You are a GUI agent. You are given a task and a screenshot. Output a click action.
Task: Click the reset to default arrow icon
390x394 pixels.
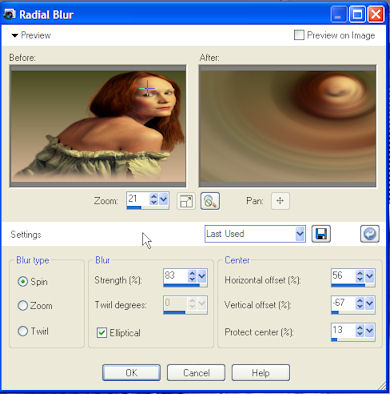tap(369, 234)
